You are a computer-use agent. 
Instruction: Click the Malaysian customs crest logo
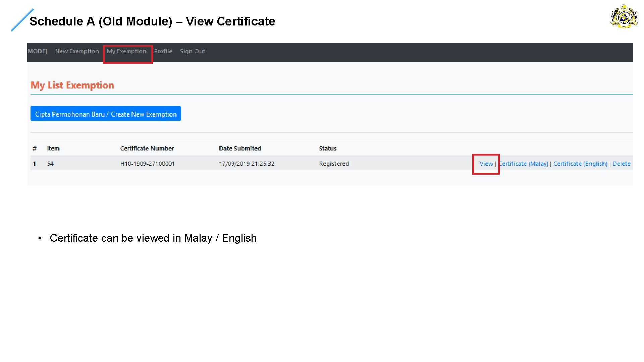pos(624,16)
